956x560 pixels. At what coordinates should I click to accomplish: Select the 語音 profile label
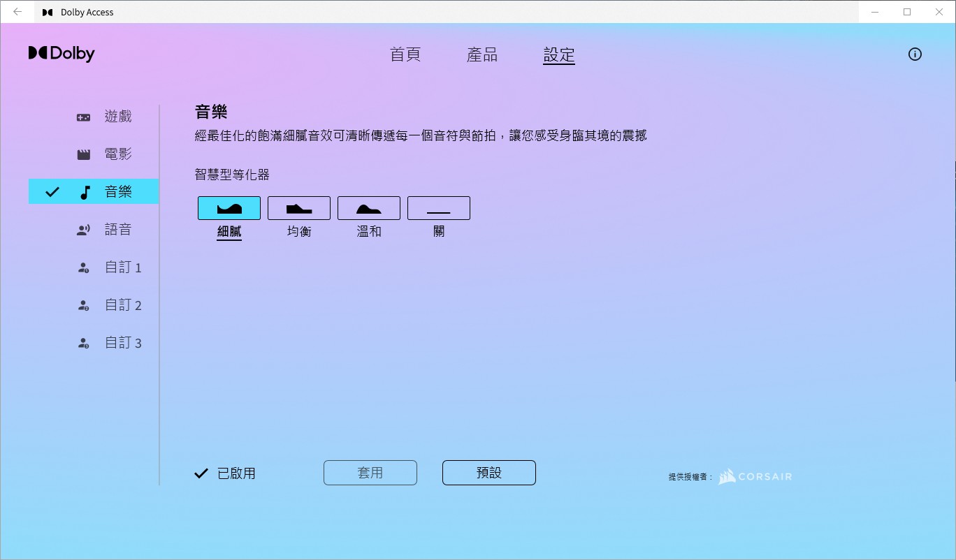[118, 230]
